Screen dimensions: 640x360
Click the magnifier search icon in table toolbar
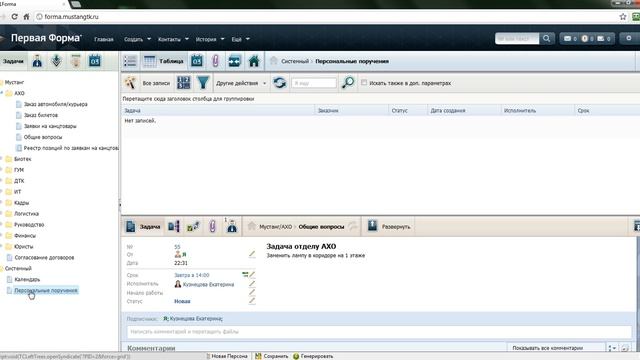pos(348,83)
